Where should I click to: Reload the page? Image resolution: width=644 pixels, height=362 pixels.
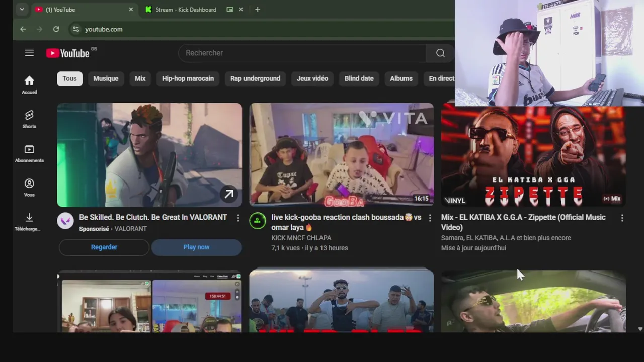[56, 29]
